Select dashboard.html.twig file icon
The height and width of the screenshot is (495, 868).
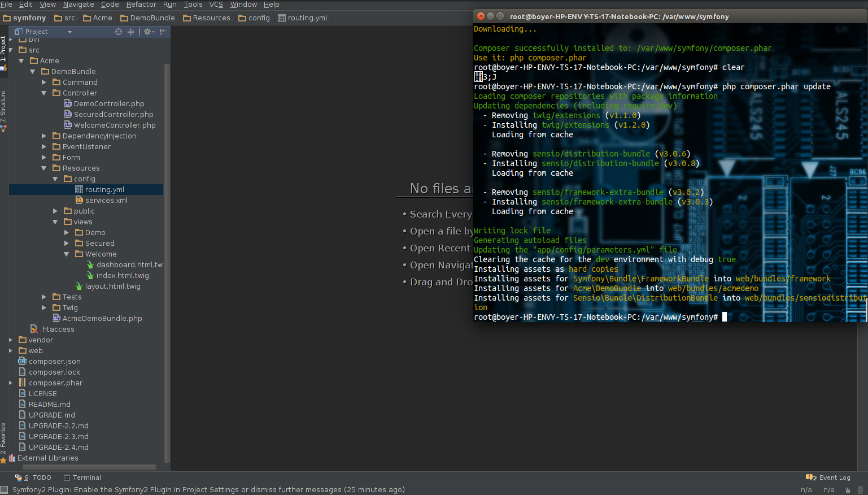click(x=90, y=265)
